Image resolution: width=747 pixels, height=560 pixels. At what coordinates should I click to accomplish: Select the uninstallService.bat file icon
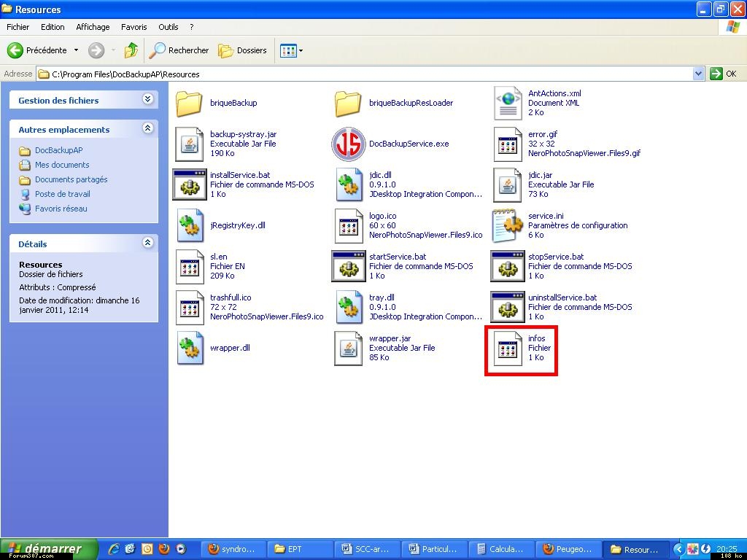pos(508,307)
